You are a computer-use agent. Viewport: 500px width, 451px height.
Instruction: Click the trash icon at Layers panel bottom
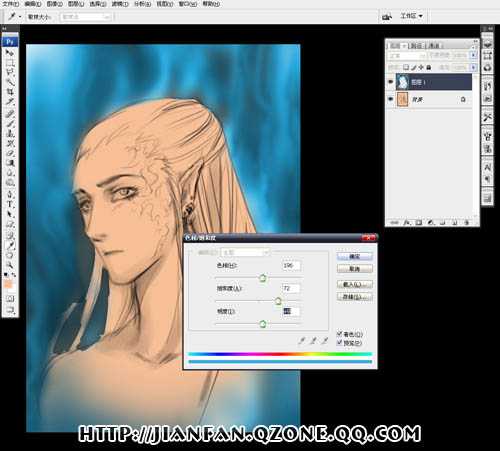tap(466, 222)
